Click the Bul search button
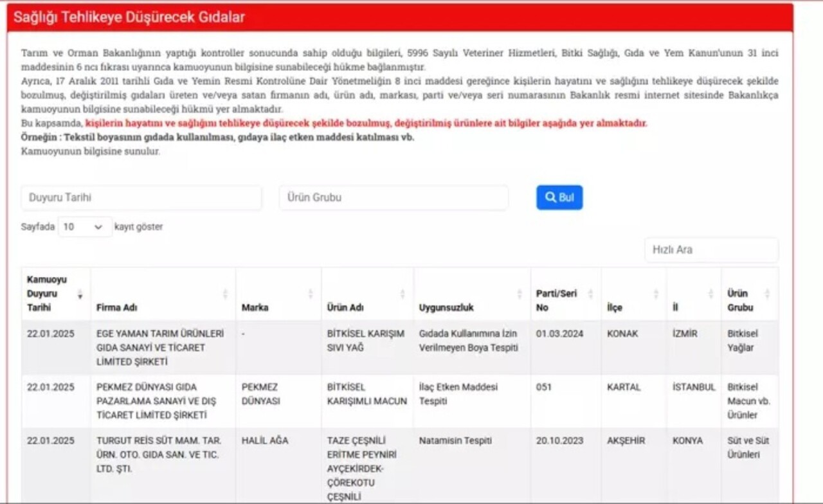This screenshot has width=823, height=504. (x=559, y=197)
